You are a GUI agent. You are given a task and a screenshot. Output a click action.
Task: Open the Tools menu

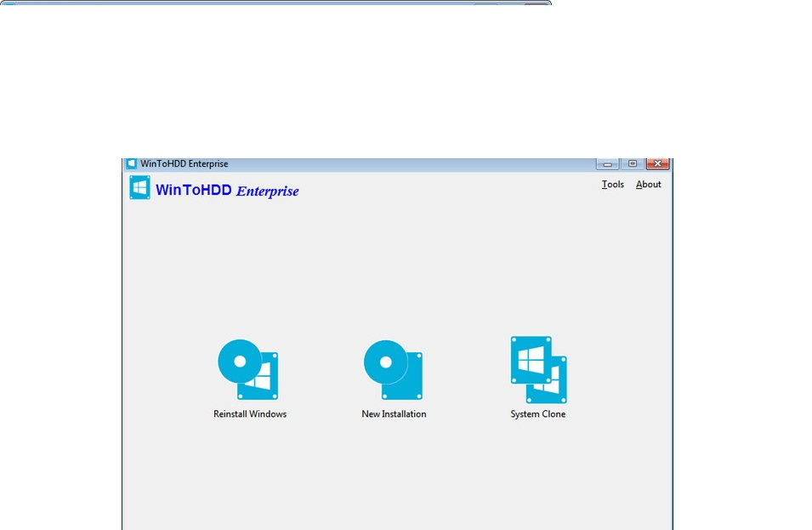click(x=613, y=185)
